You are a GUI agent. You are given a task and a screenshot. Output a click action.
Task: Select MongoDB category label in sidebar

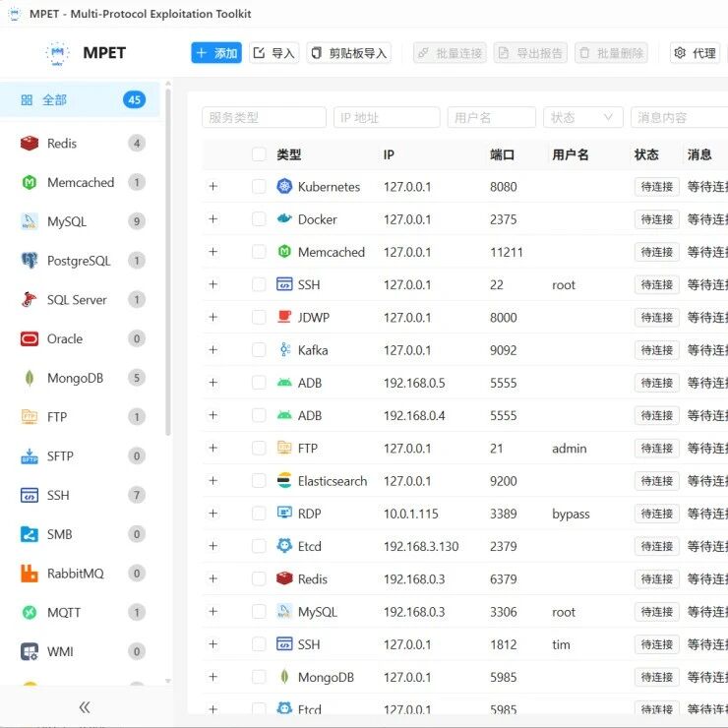point(75,378)
